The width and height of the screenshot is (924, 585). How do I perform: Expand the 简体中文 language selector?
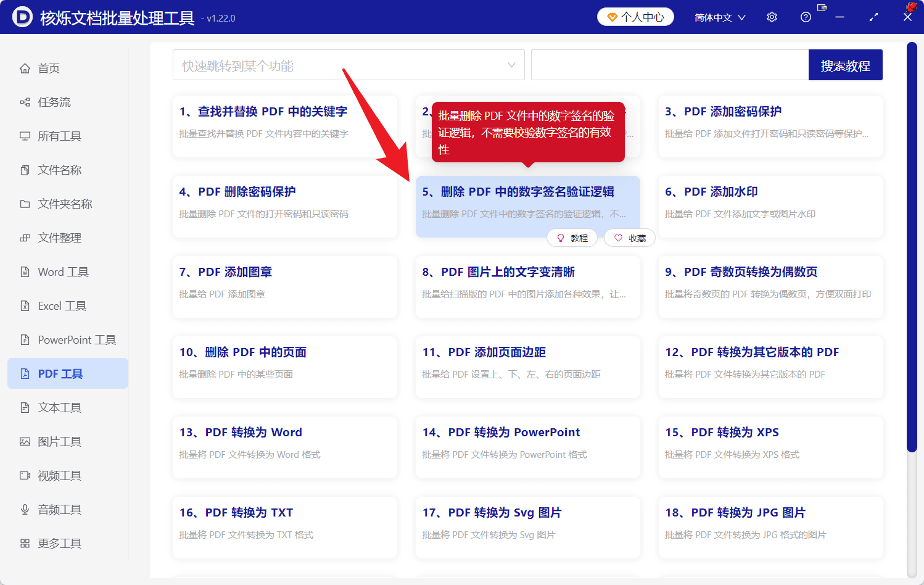(720, 17)
